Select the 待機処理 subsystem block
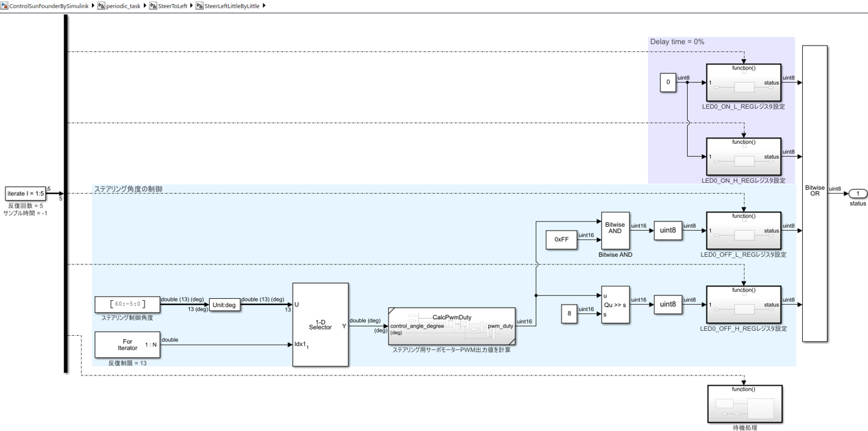 point(744,404)
